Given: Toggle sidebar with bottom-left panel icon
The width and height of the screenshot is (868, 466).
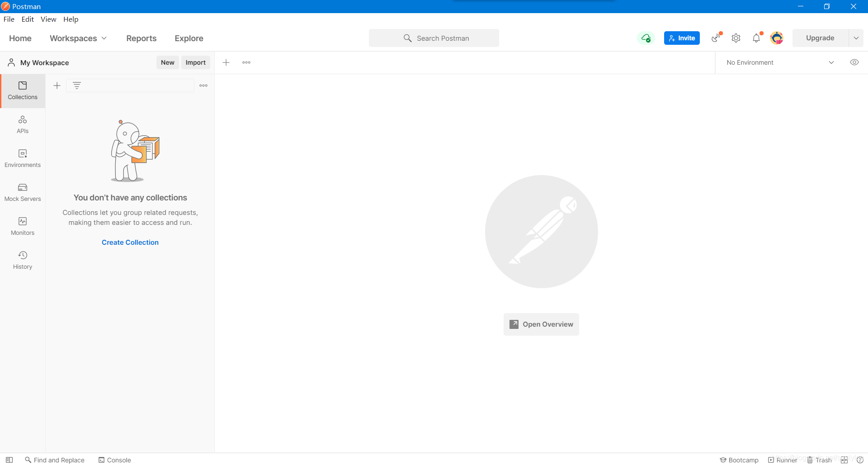Looking at the screenshot, I should click(9, 460).
